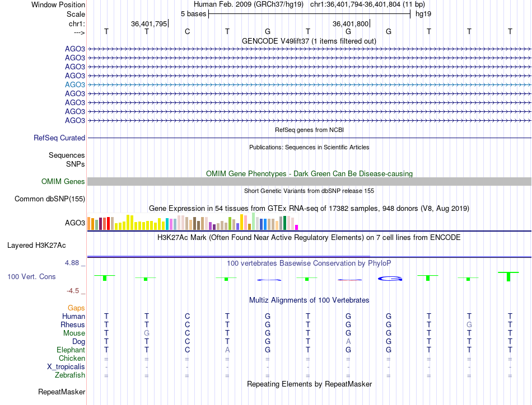This screenshot has width=532, height=405.
Task: Open the OMIM Gene Phenotypes track title
Action: (309, 173)
